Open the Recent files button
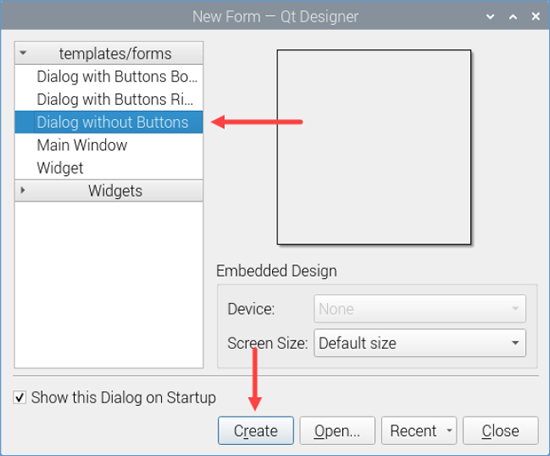 click(x=413, y=431)
